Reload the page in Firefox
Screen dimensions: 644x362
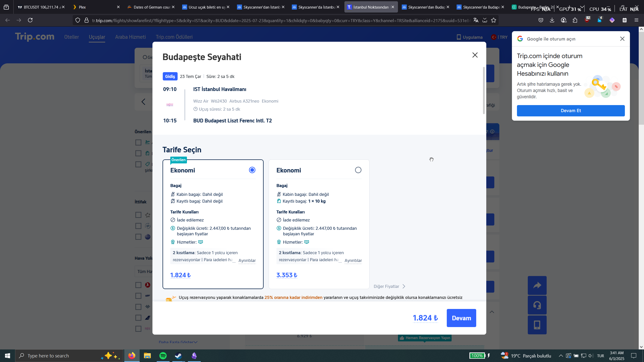pos(30,20)
